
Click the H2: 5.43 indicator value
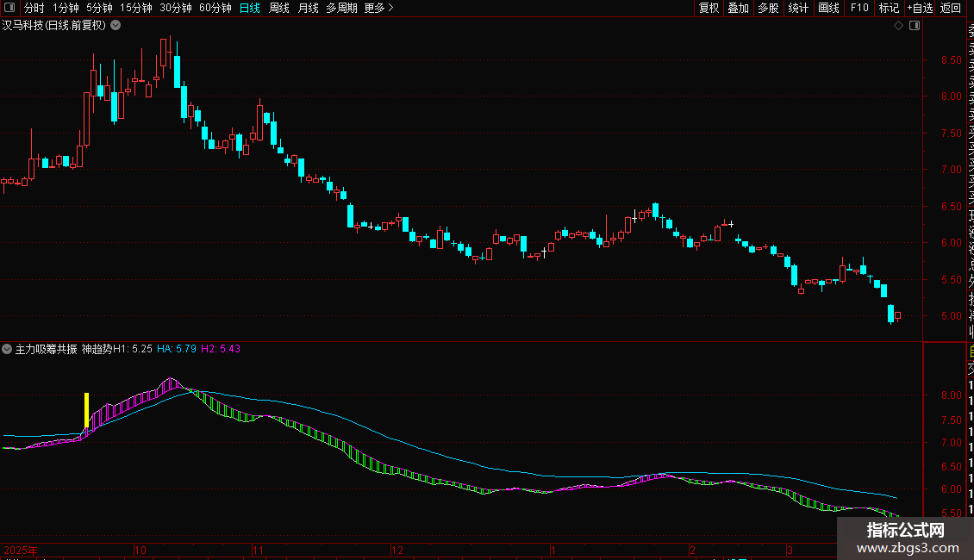coord(221,349)
